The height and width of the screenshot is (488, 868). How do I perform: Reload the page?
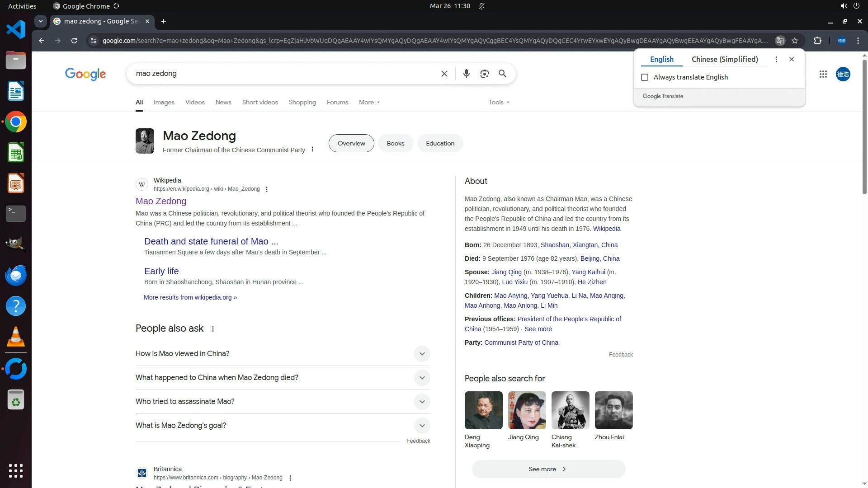(x=74, y=41)
